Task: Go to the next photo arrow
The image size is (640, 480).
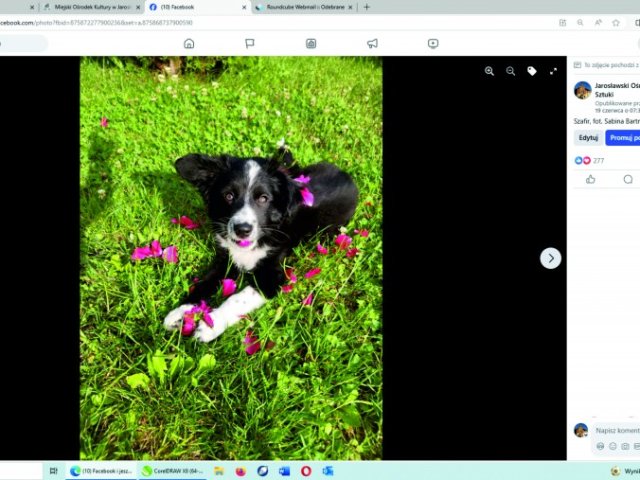Action: click(551, 258)
